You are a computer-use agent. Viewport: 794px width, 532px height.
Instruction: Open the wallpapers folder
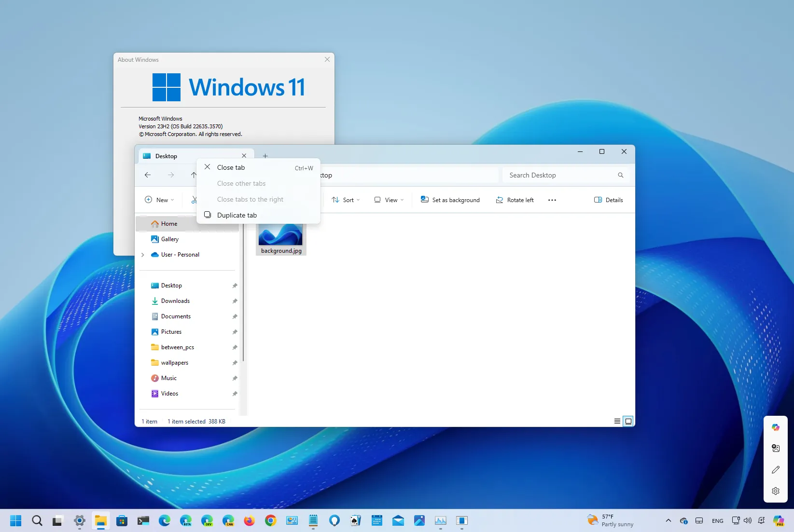point(187,363)
